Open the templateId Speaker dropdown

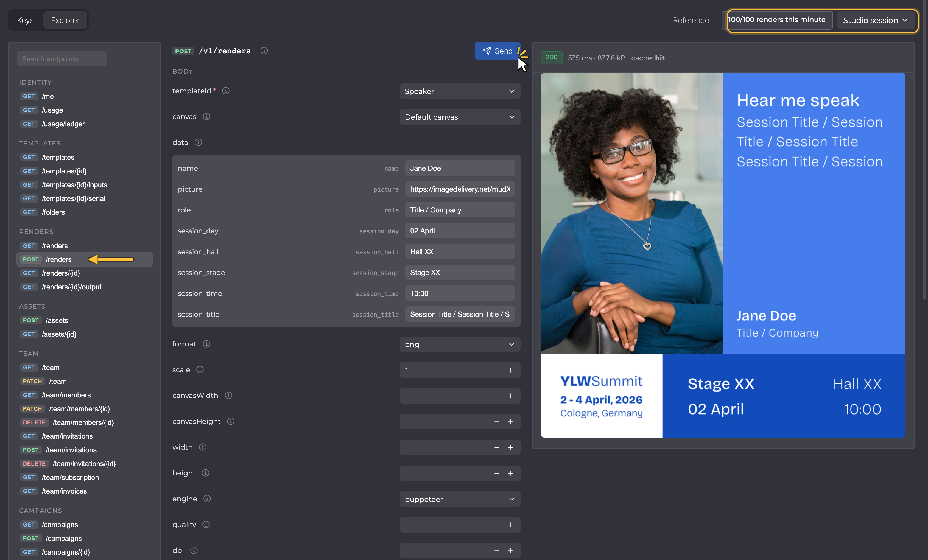(460, 91)
